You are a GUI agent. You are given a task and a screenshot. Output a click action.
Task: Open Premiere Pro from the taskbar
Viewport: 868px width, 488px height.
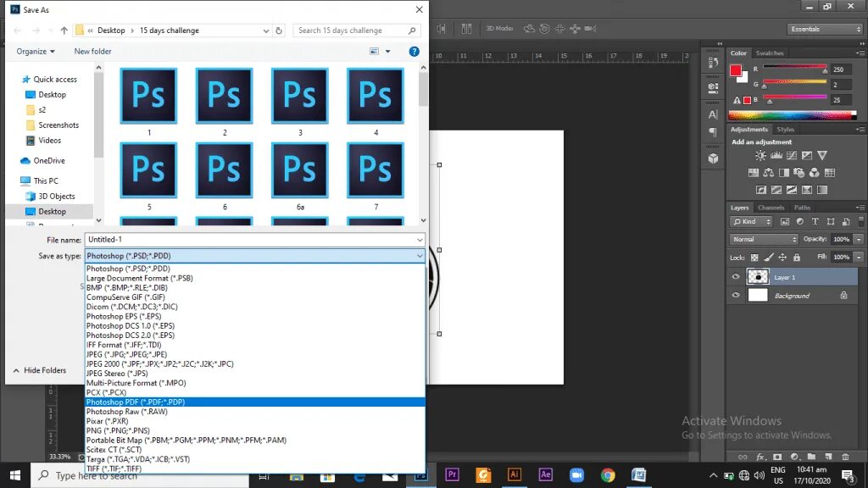tap(453, 474)
